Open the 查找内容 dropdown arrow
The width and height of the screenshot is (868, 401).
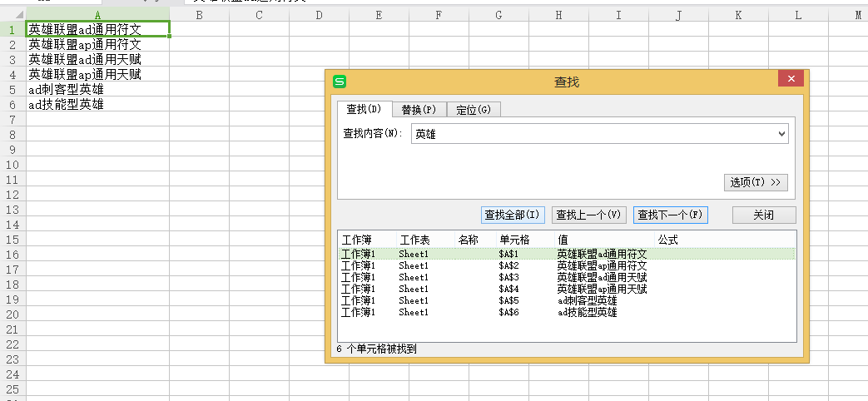(x=781, y=134)
